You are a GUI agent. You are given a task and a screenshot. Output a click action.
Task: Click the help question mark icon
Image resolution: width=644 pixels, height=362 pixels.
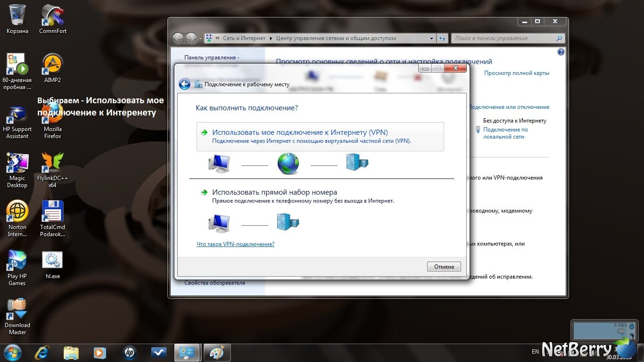(561, 52)
